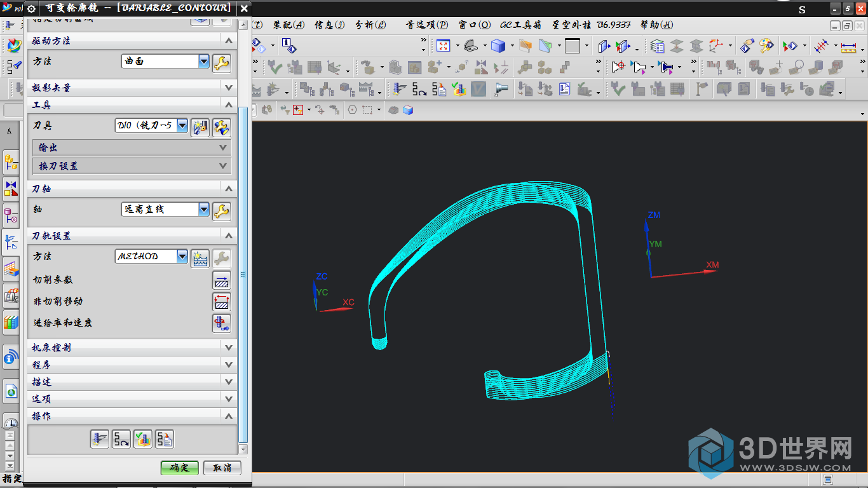Screen dimensions: 868x488
Task: Open Operation Navigator tab in resource bar
Action: [11, 242]
